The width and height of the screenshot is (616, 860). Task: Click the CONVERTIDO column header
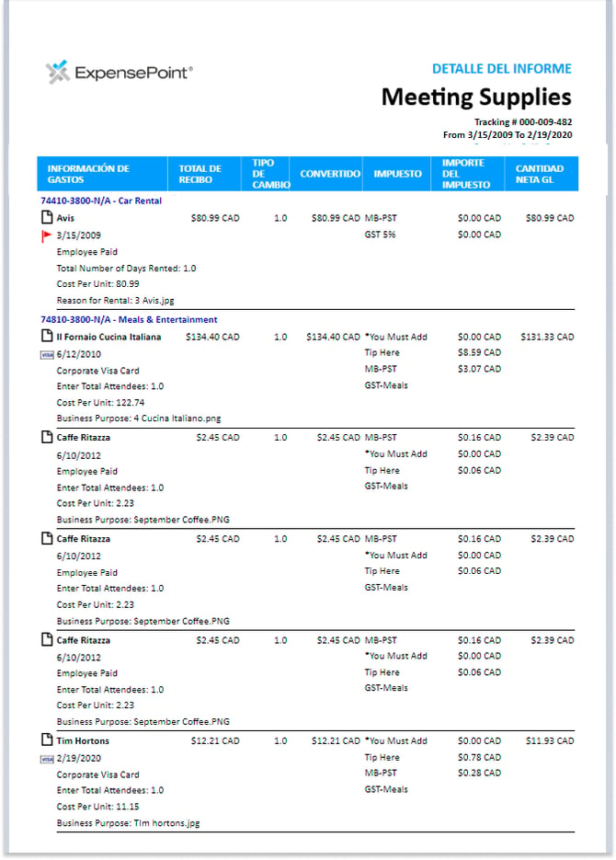326,174
